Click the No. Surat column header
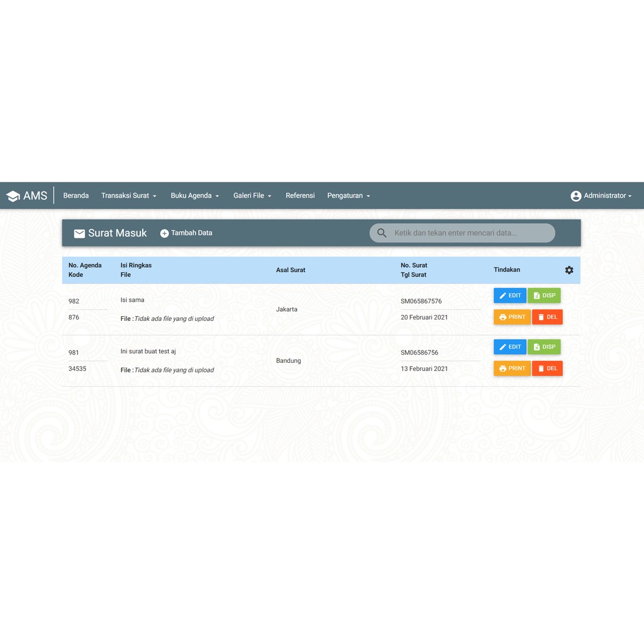 [414, 265]
